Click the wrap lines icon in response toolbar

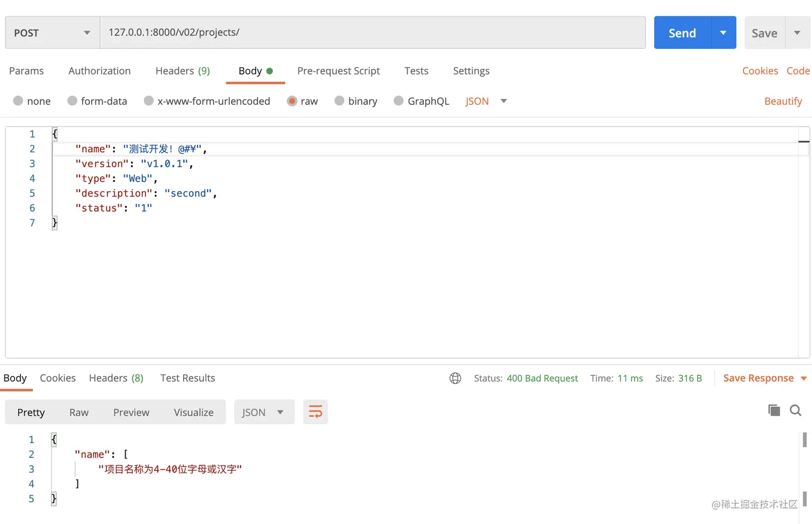pos(315,412)
